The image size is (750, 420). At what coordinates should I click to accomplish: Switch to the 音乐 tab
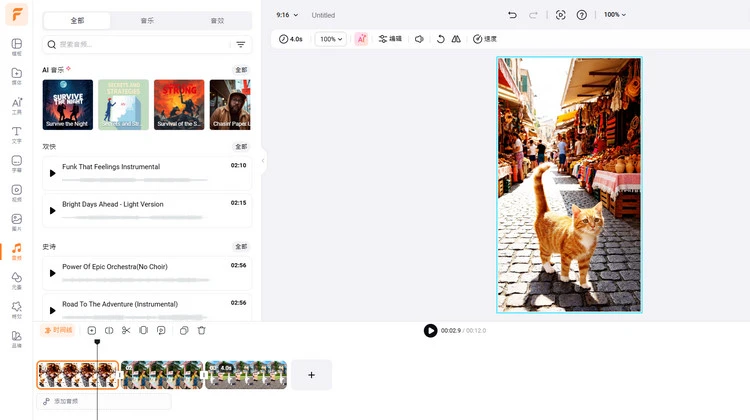147,20
